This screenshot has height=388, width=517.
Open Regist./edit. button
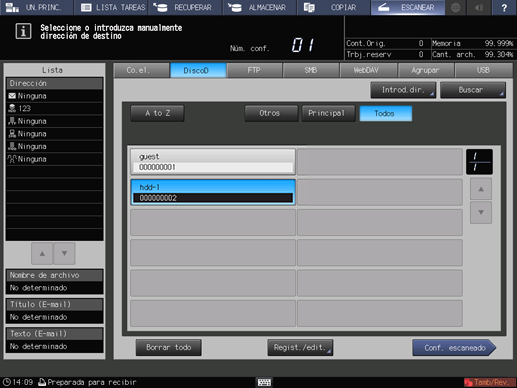[300, 348]
